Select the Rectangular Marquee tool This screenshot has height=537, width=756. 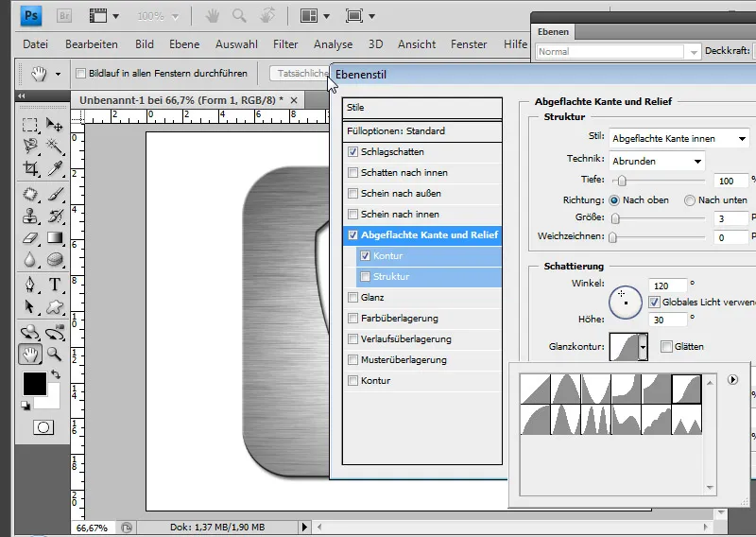point(30,125)
